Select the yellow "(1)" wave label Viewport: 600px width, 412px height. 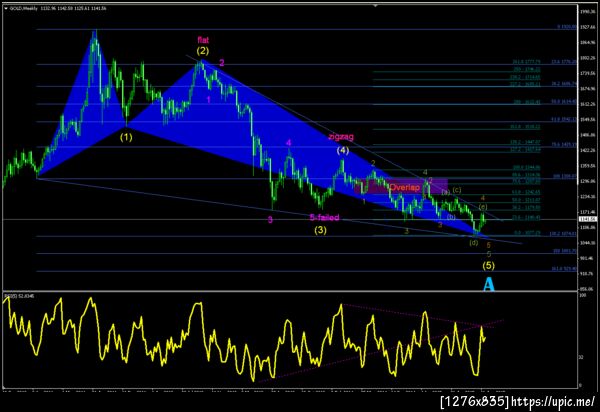tap(126, 137)
